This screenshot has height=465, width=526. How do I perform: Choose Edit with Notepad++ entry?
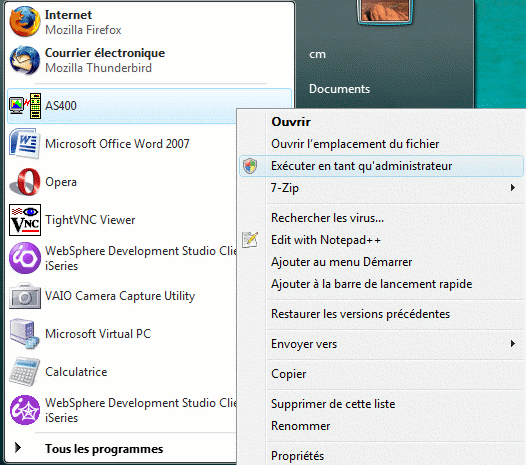325,240
